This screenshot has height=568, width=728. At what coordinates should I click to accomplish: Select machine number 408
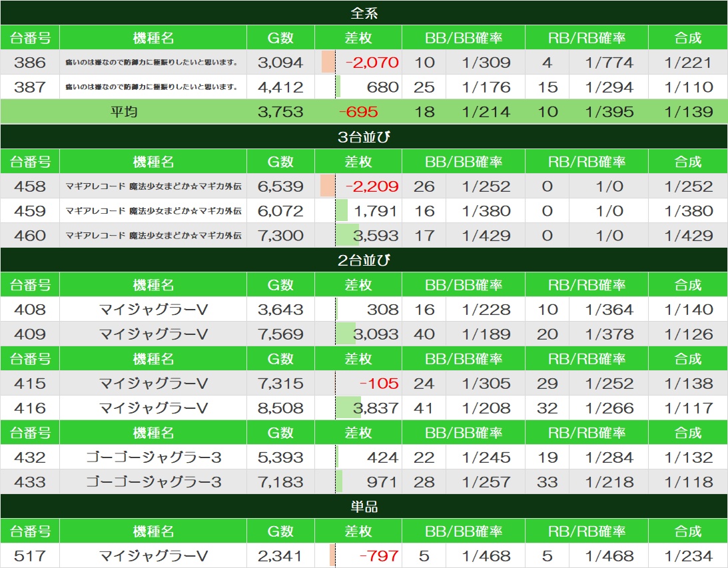30,309
